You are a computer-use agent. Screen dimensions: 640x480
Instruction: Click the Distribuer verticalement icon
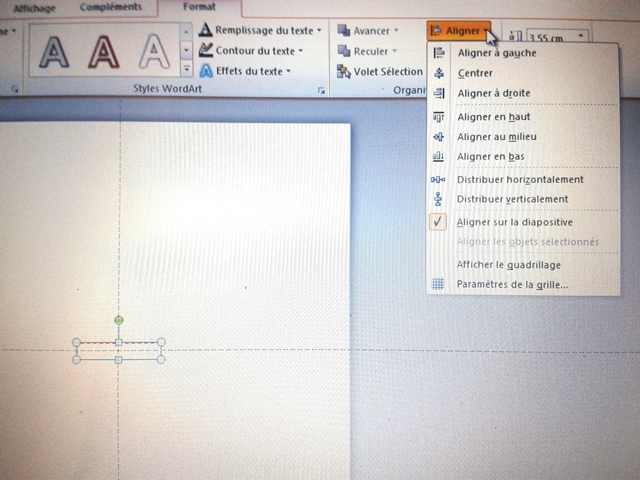(438, 199)
